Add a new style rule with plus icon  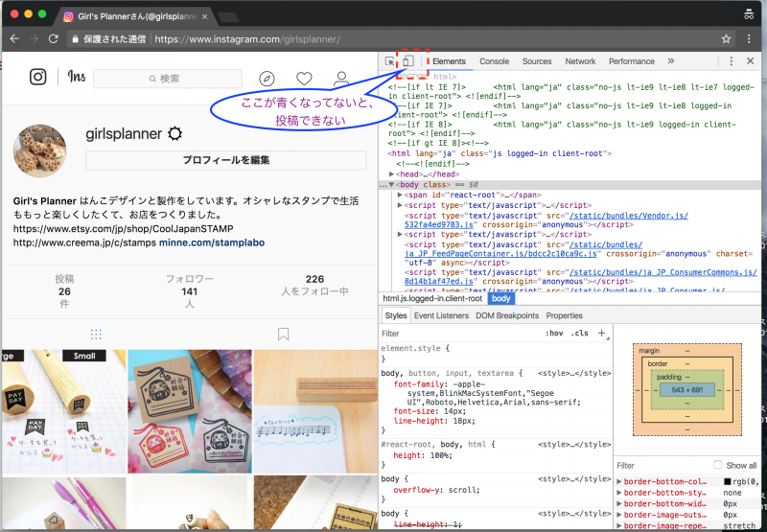tap(602, 334)
